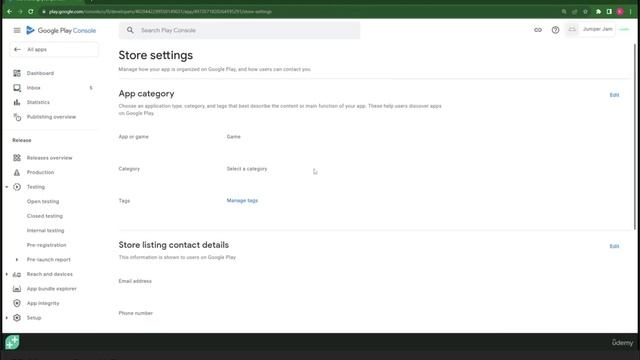This screenshot has width=640, height=360.
Task: Click the Dashboard sidebar icon
Action: tap(17, 73)
